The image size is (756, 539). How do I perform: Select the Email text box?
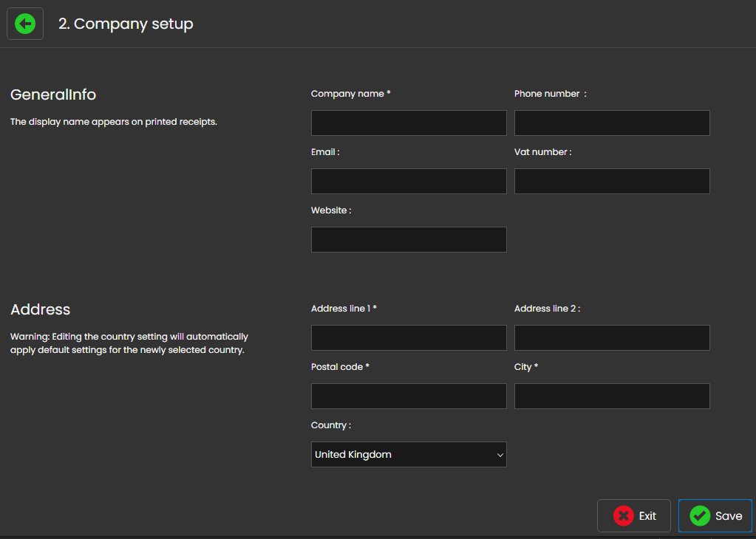pyautogui.click(x=409, y=182)
